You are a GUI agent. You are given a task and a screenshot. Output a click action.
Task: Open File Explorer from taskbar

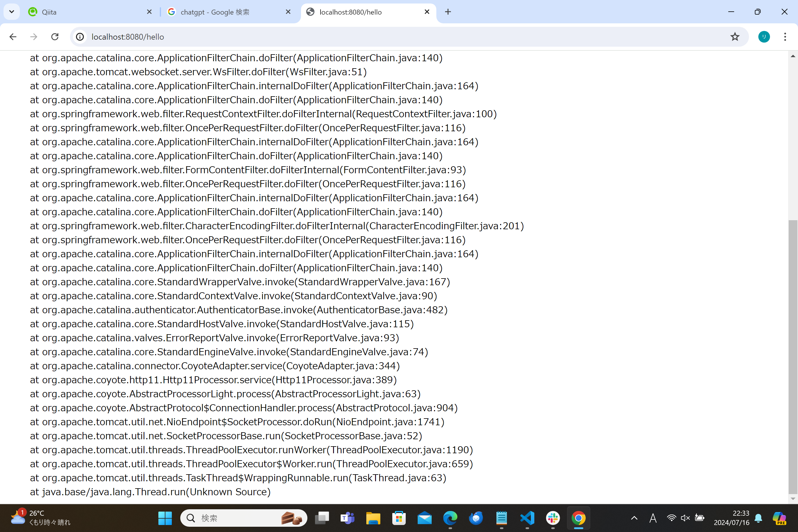click(x=373, y=518)
